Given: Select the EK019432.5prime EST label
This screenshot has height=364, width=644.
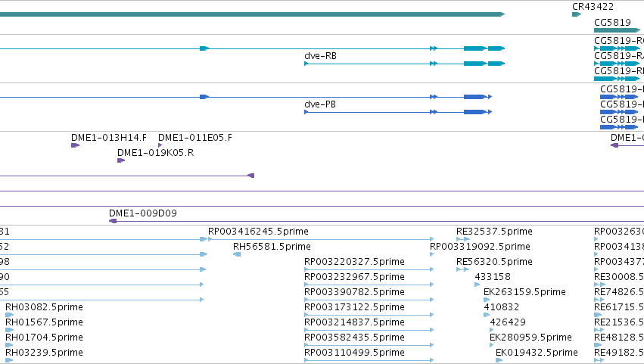Looking at the screenshot, I should click(537, 353).
